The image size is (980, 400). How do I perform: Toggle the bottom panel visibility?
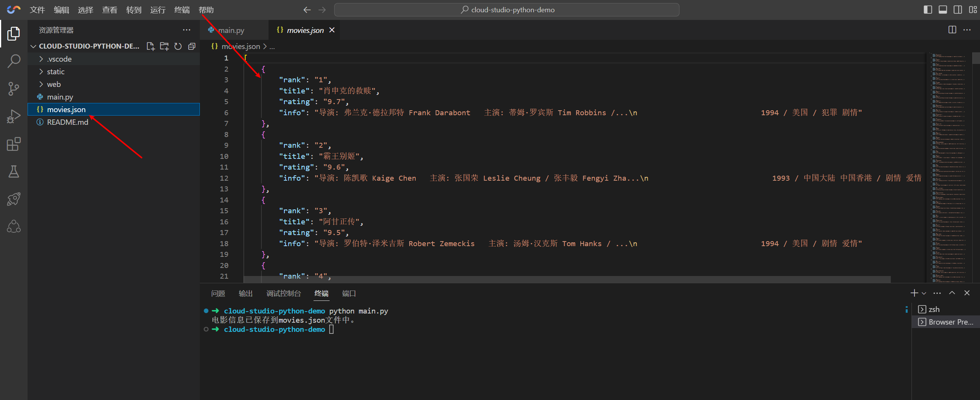942,10
